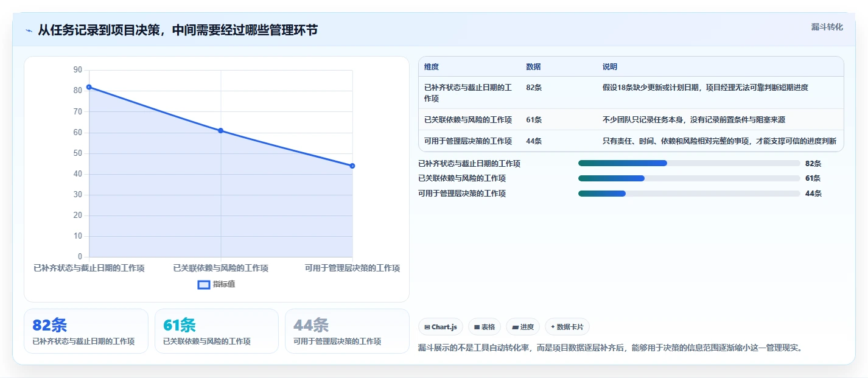The width and height of the screenshot is (868, 378).
Task: Click the 漏斗转化 tag in header
Action: [x=827, y=27]
